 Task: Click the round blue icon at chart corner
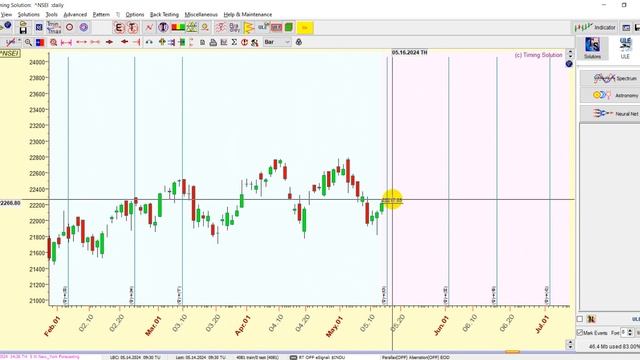click(x=569, y=64)
